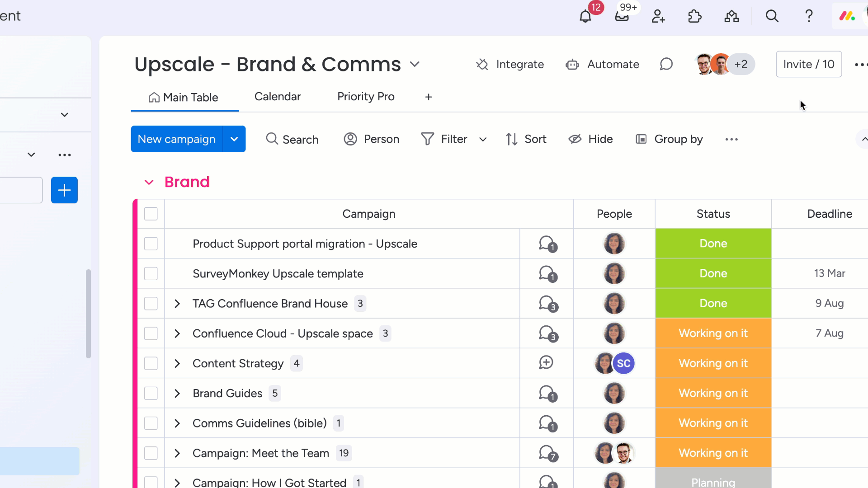Click the +2 team members avatar
The width and height of the screenshot is (868, 488).
point(741,64)
